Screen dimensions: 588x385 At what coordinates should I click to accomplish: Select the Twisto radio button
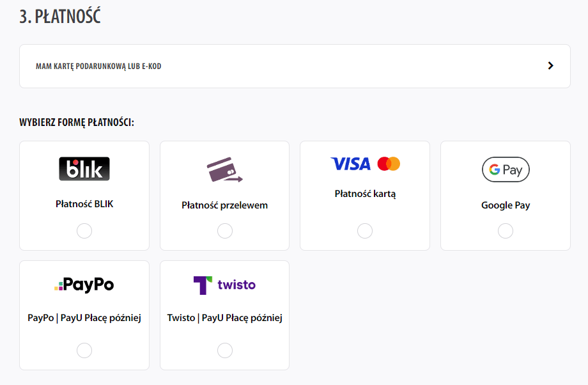(x=225, y=350)
